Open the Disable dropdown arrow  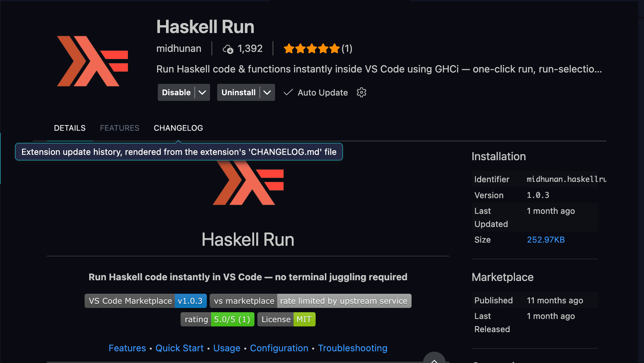[202, 92]
